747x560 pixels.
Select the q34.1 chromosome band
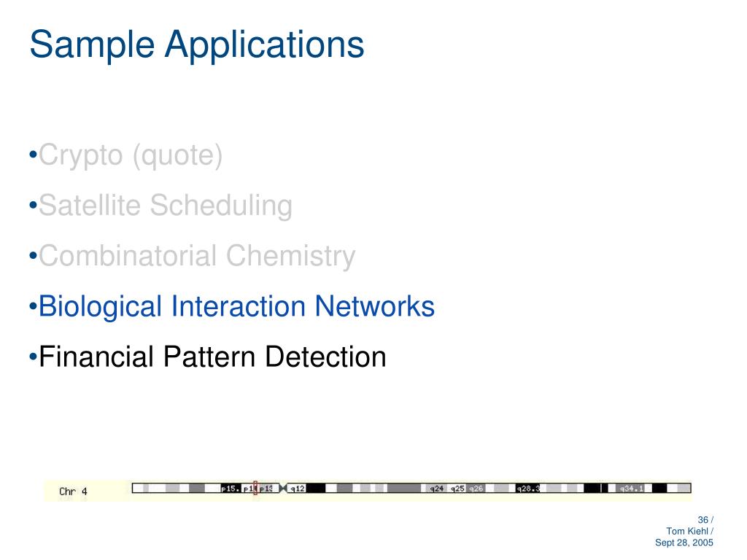[x=632, y=489]
